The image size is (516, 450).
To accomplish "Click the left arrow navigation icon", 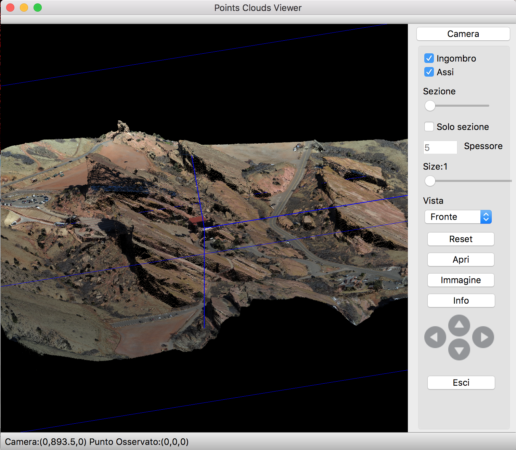I will pyautogui.click(x=435, y=337).
